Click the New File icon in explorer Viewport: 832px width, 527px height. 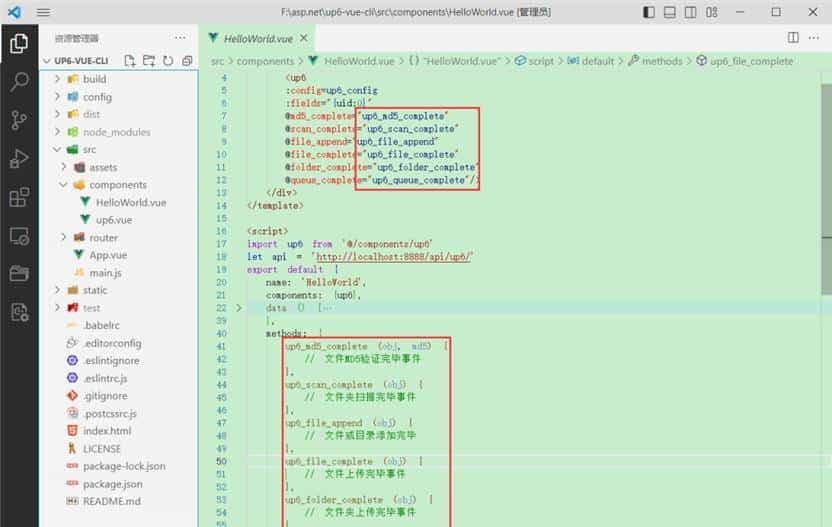pos(130,61)
